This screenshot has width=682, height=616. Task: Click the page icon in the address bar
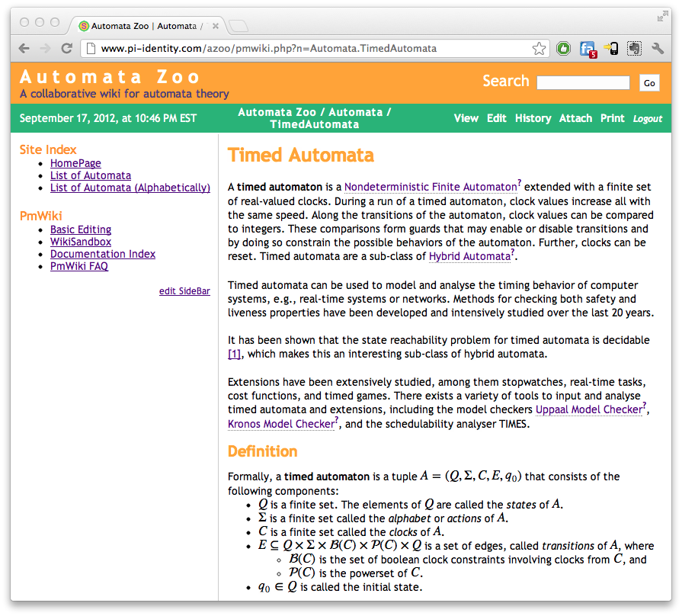pos(91,48)
